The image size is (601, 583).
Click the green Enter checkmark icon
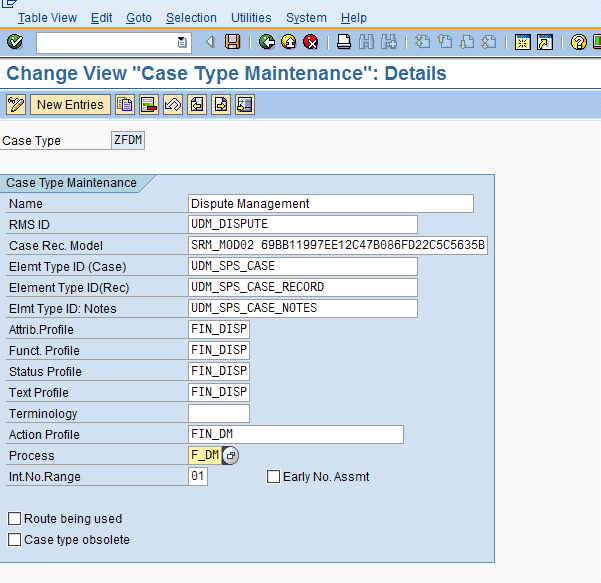(x=14, y=42)
